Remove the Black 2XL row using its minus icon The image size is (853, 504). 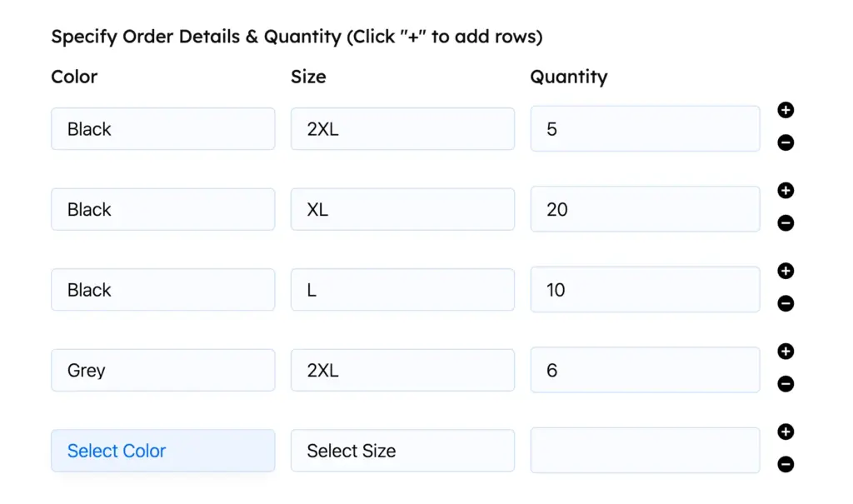(x=784, y=142)
